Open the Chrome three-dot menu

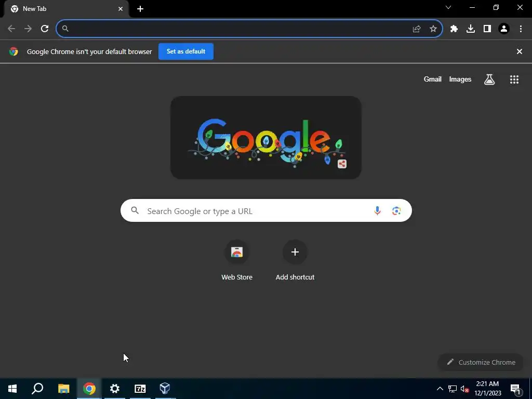coord(521,29)
